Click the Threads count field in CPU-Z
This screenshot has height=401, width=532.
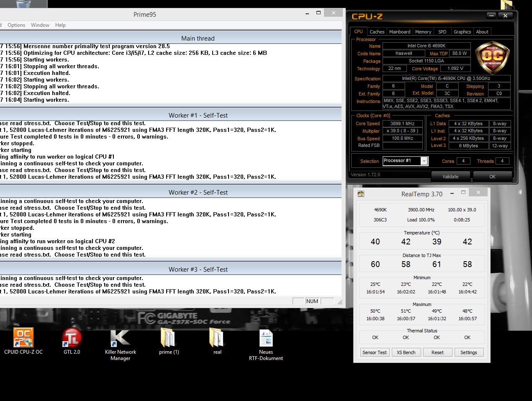point(502,161)
